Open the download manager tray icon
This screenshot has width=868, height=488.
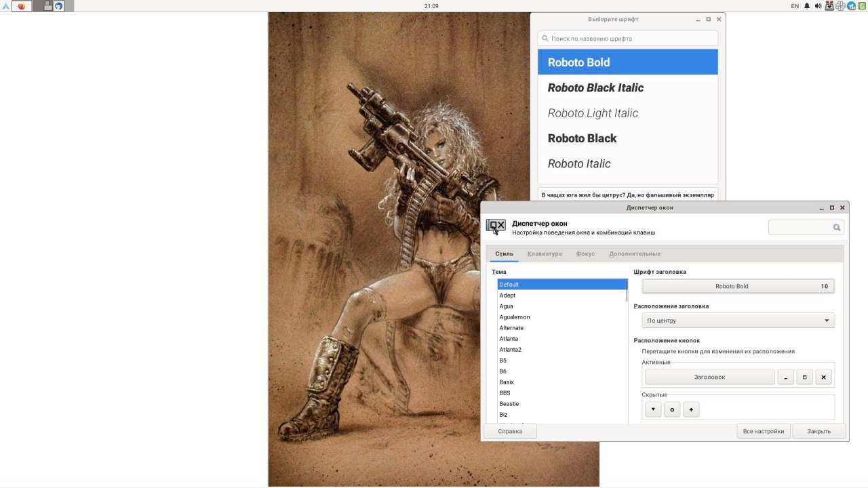(829, 6)
